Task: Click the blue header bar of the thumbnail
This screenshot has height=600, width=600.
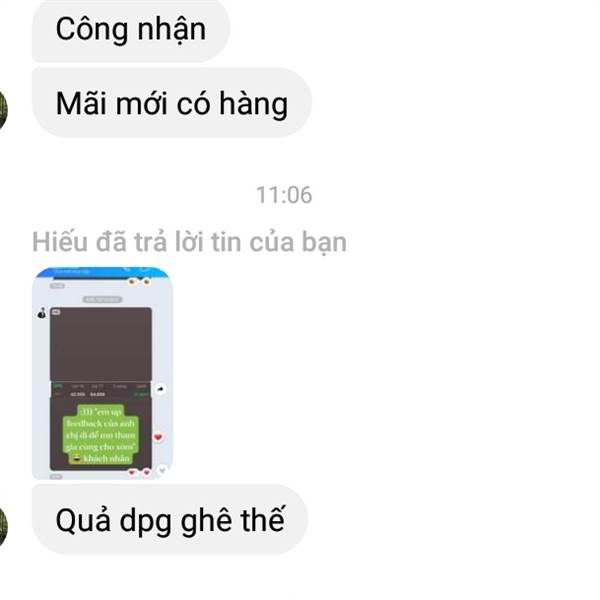Action: pyautogui.click(x=102, y=272)
